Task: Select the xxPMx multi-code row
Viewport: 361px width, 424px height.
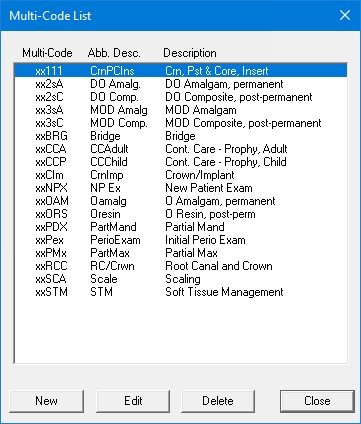Action: 181,253
